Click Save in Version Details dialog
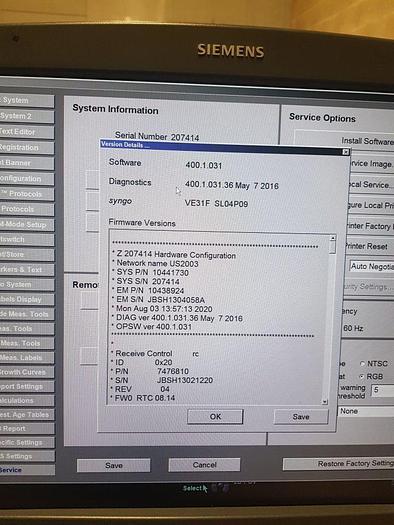This screenshot has height=525, width=394. tap(301, 417)
